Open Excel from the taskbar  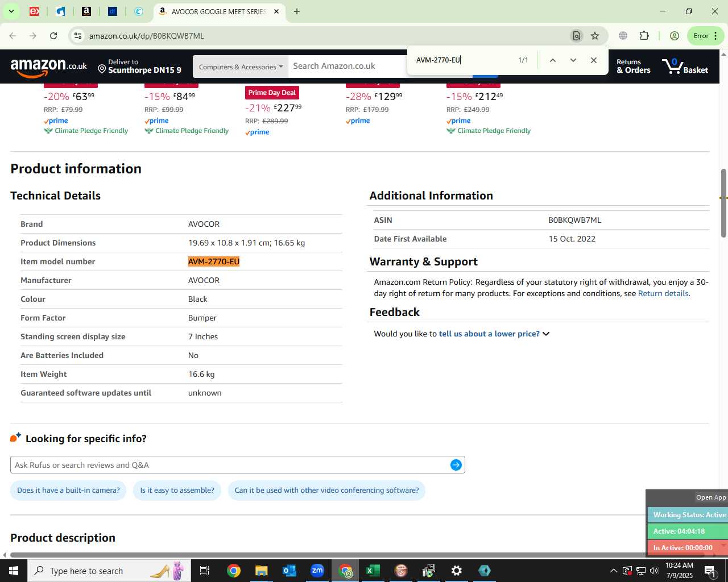pyautogui.click(x=373, y=571)
